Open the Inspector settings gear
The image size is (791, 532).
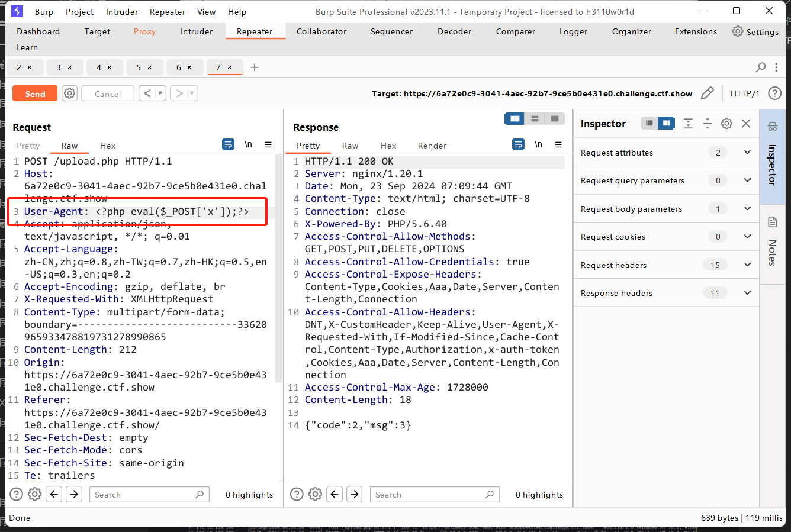pyautogui.click(x=726, y=123)
